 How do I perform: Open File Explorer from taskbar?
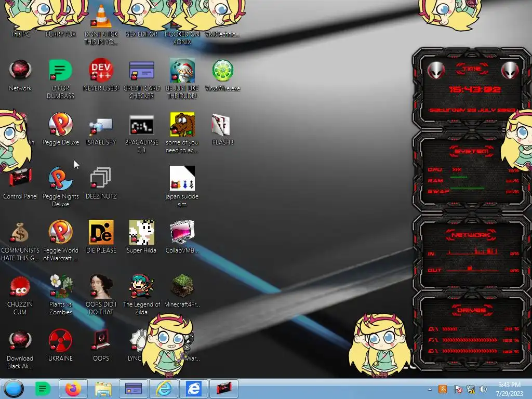point(103,389)
